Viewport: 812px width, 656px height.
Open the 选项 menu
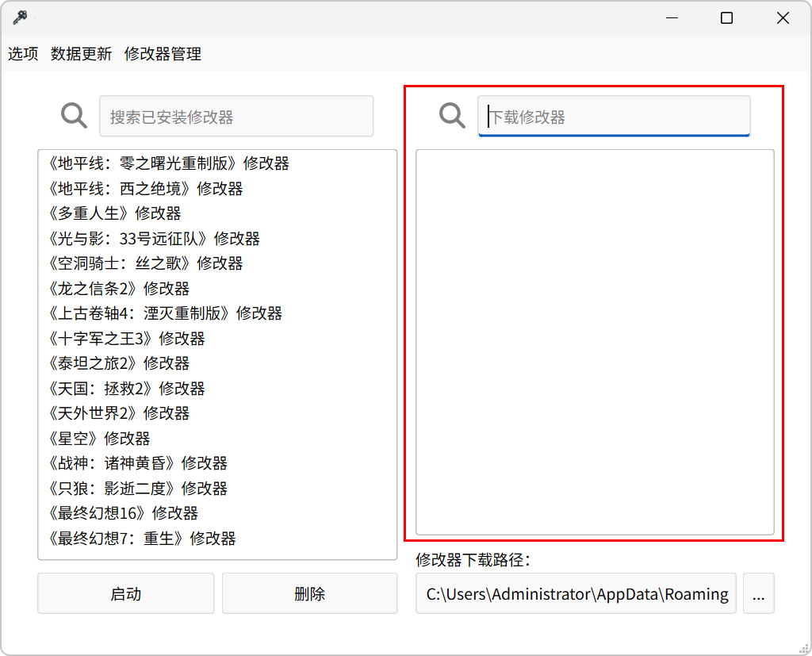pos(23,54)
